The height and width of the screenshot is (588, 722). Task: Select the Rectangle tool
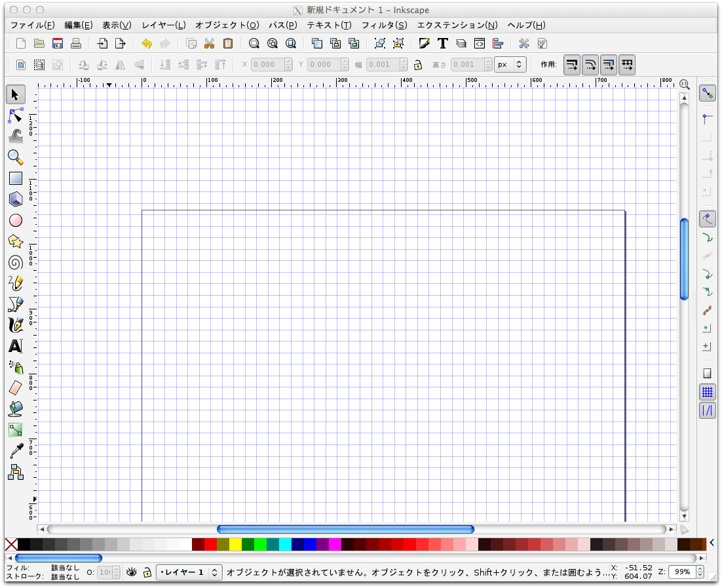[x=16, y=178]
